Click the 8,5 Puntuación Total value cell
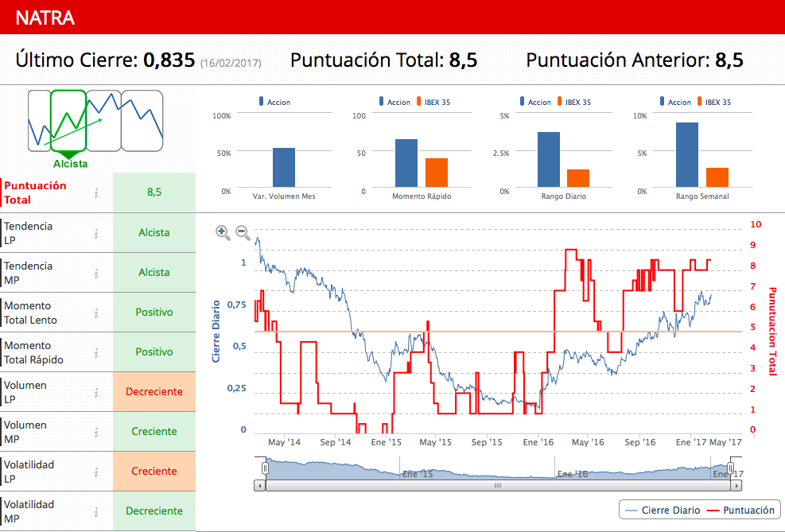 click(154, 192)
